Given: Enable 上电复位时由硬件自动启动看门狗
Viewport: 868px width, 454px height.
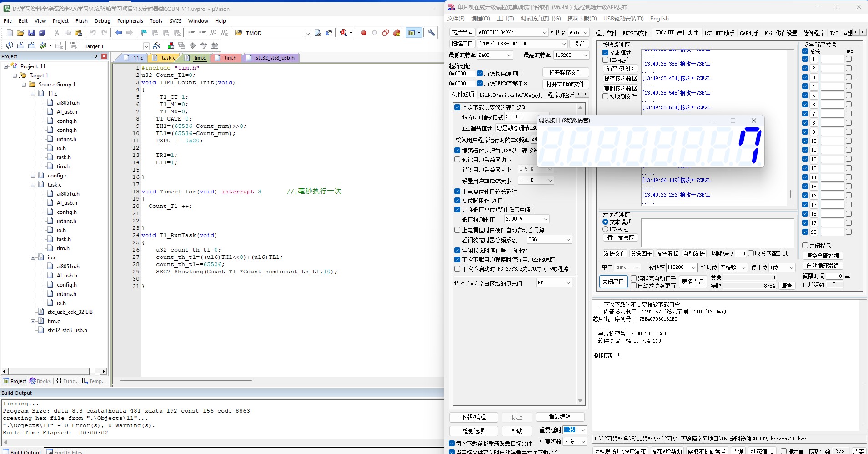Looking at the screenshot, I should click(457, 230).
